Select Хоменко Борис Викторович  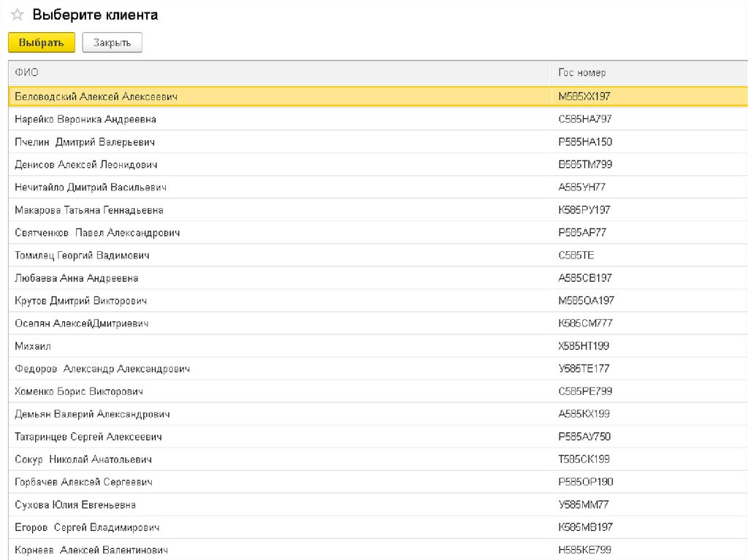tap(79, 391)
